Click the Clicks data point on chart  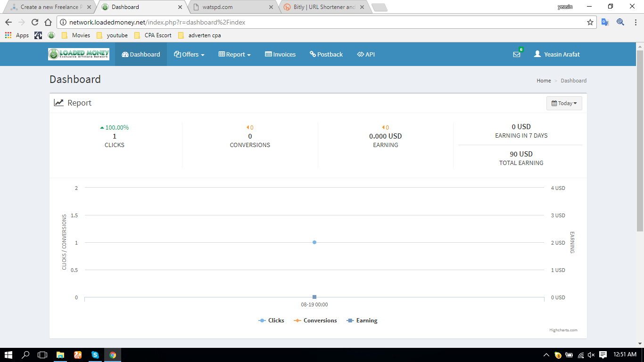pyautogui.click(x=314, y=242)
